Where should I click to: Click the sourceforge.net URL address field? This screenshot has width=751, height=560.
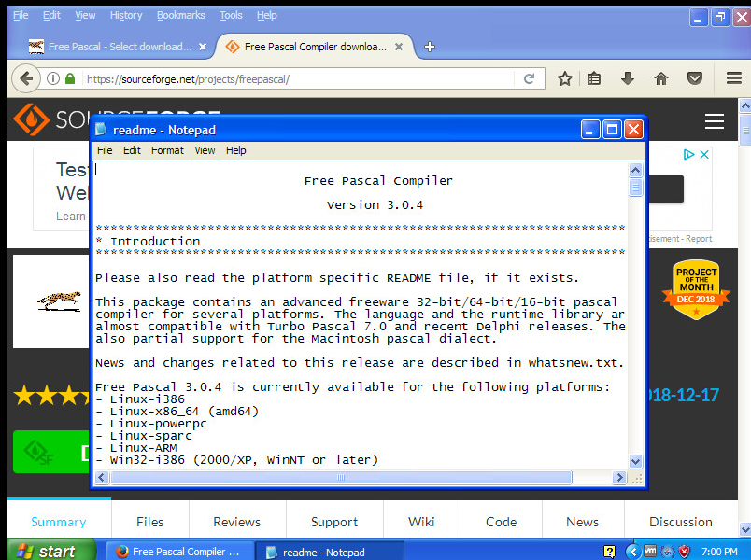pyautogui.click(x=299, y=79)
